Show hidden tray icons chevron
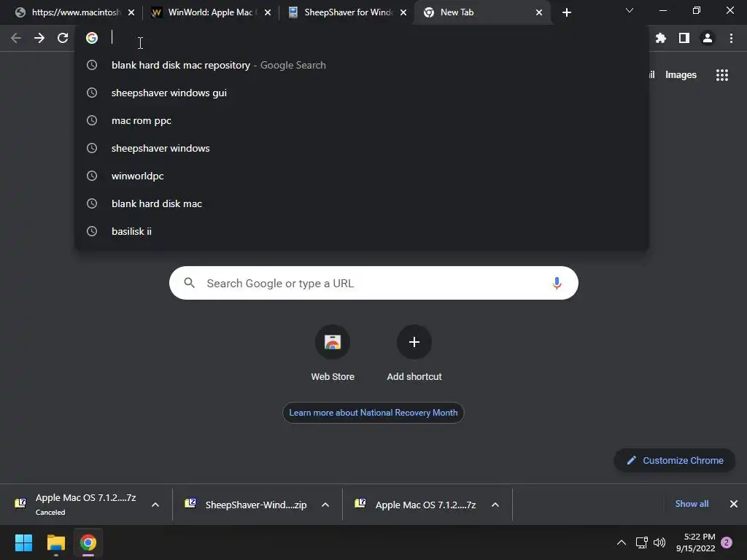 click(x=622, y=542)
